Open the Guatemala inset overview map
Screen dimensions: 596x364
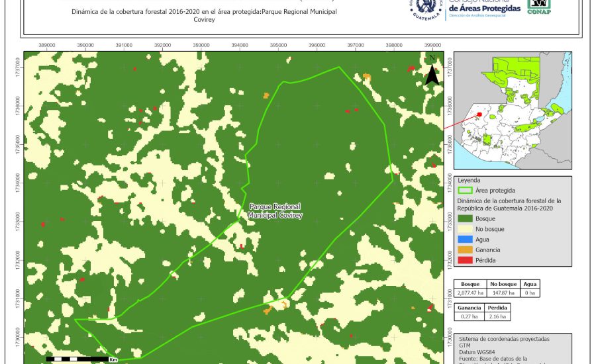coord(512,111)
